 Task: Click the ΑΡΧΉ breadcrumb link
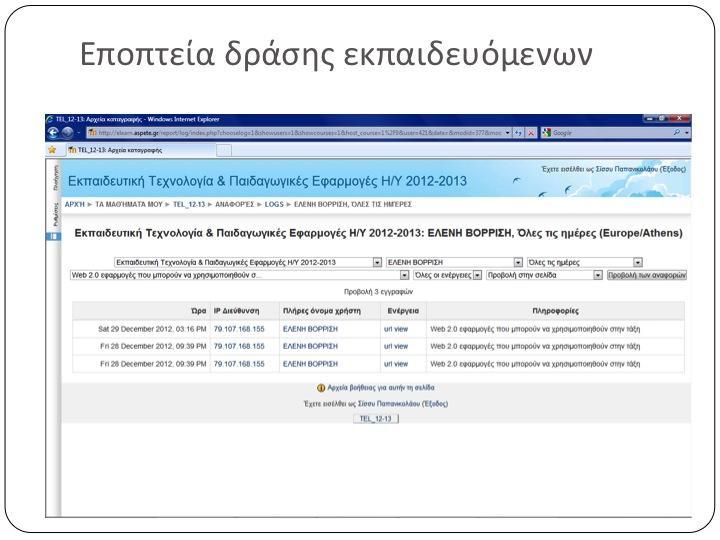pyautogui.click(x=75, y=204)
